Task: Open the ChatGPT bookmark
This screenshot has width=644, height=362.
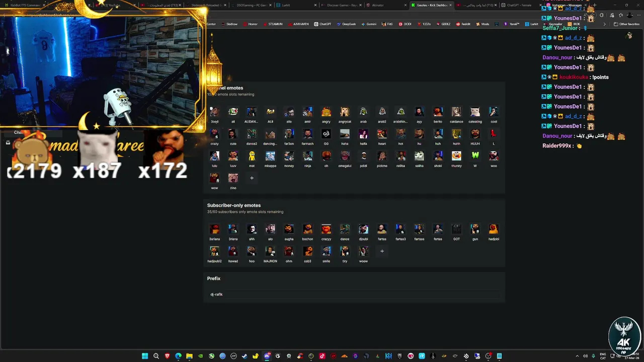Action: tap(323, 24)
